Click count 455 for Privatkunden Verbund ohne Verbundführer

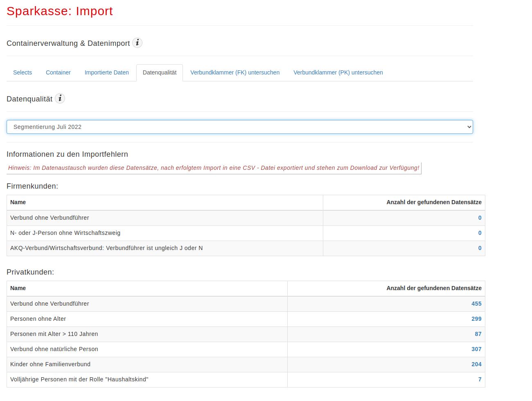(x=476, y=304)
